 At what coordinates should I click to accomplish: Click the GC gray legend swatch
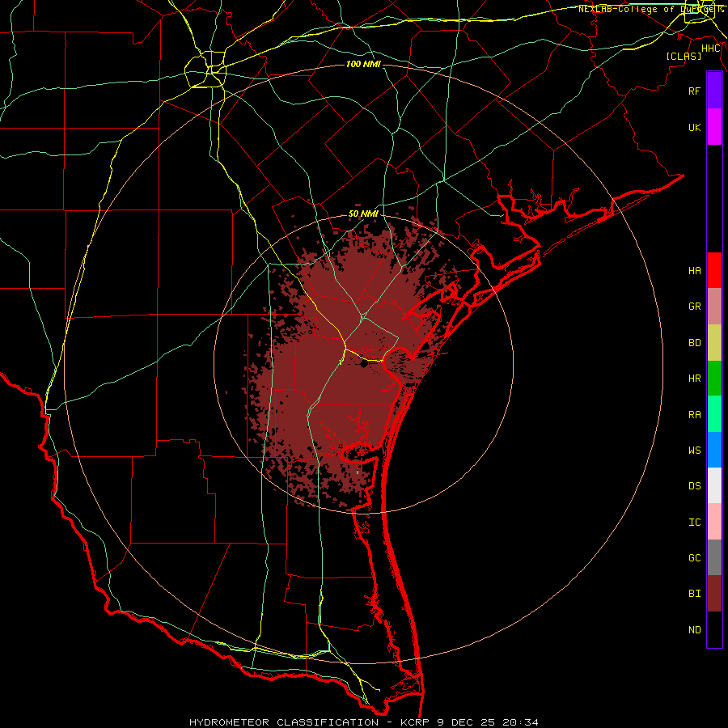(x=714, y=557)
